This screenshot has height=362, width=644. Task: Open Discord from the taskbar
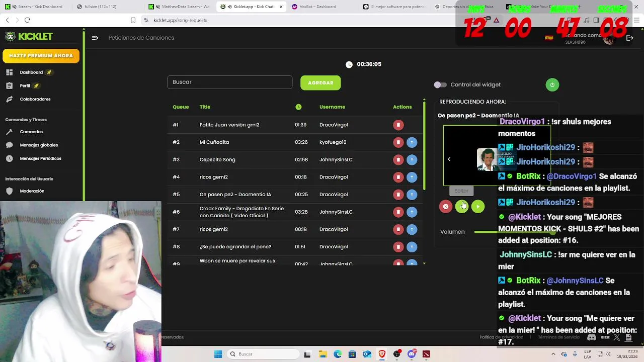[x=412, y=354]
